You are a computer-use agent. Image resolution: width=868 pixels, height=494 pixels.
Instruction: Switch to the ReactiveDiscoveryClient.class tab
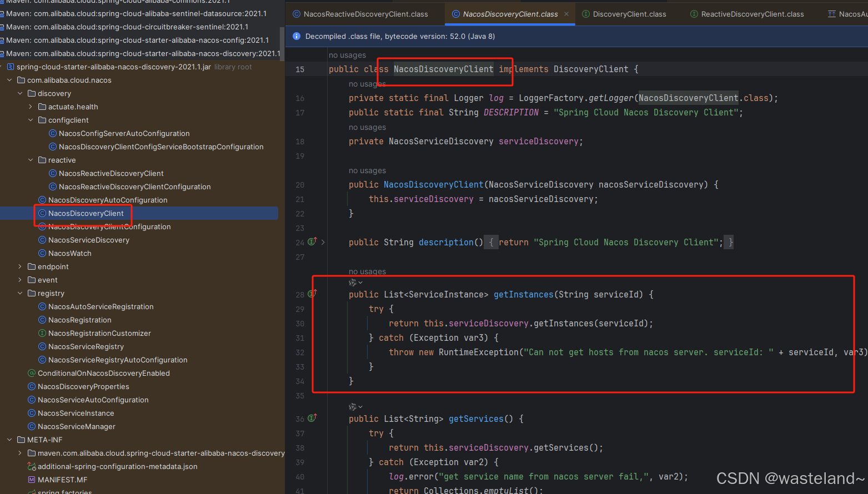pyautogui.click(x=747, y=14)
